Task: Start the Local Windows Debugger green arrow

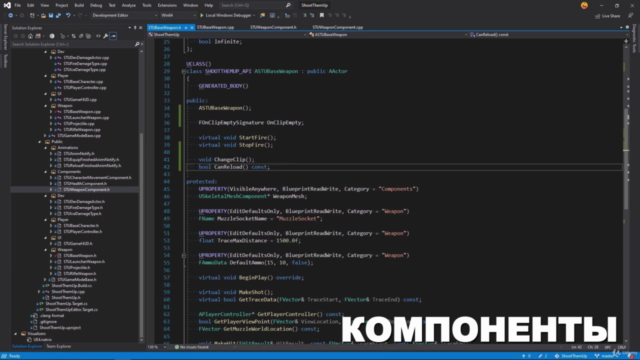Action: [x=202, y=16]
